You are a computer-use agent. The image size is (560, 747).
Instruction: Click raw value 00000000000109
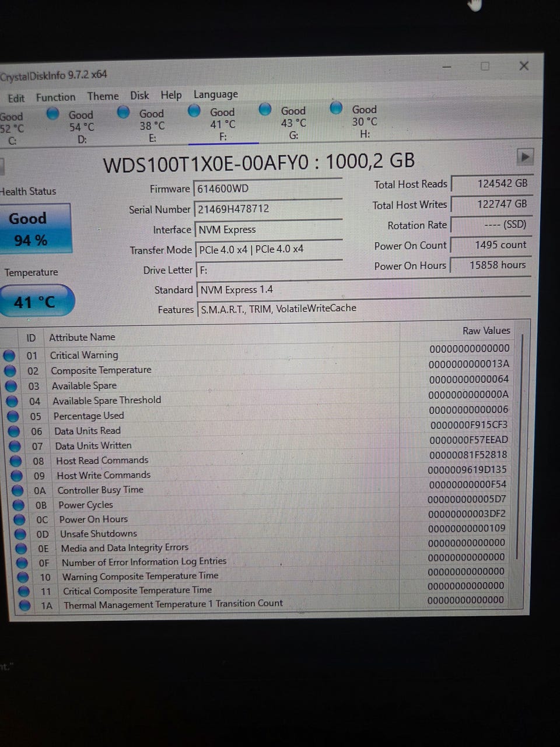(467, 528)
